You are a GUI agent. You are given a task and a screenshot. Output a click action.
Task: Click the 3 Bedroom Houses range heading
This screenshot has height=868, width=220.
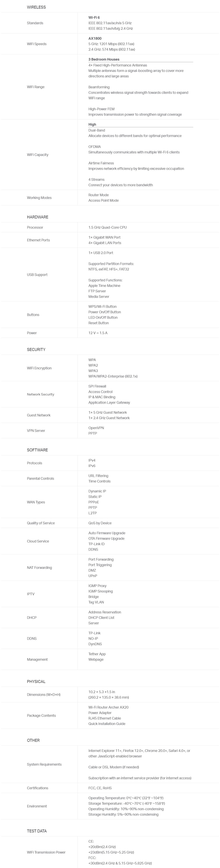pyautogui.click(x=104, y=59)
